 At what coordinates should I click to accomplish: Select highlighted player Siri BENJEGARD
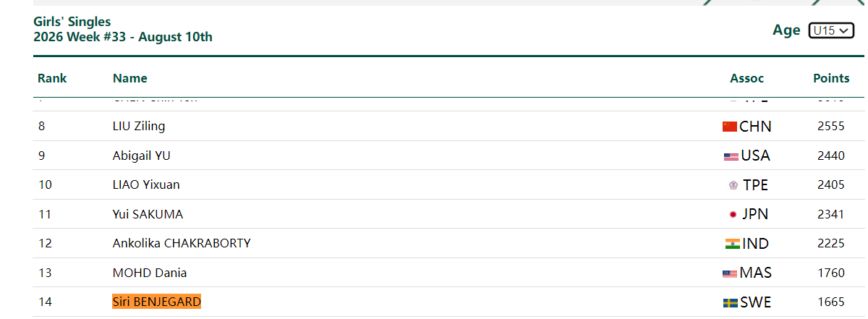point(157,302)
